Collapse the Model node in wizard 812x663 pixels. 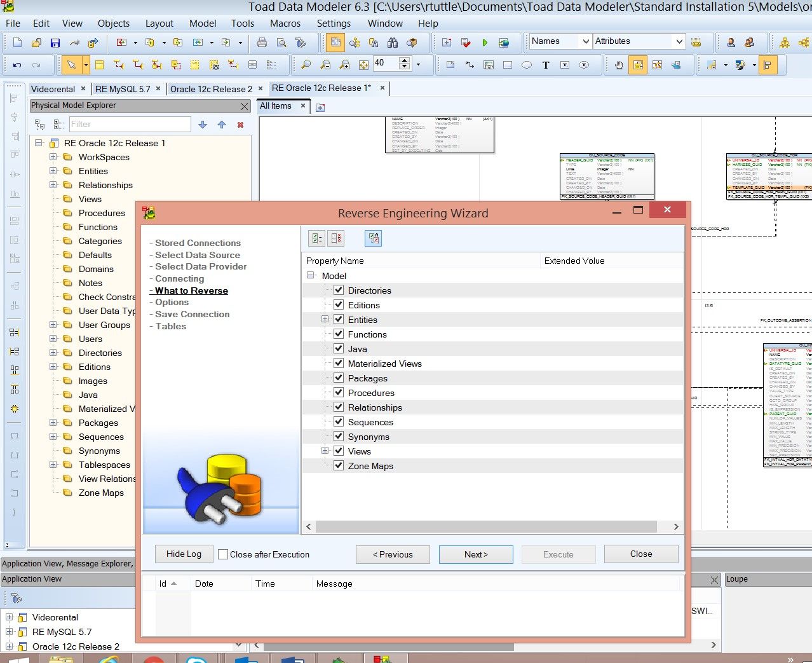coord(311,275)
